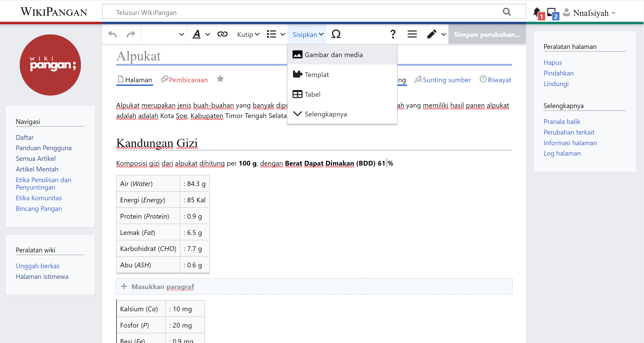Image resolution: width=644 pixels, height=343 pixels.
Task: Choose Tabel from the insert menu
Action: (x=312, y=94)
